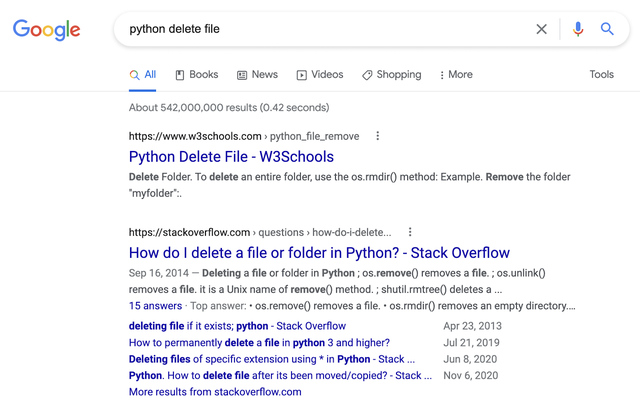Click inside the search input field
This screenshot has width=640, height=400.
327,29
